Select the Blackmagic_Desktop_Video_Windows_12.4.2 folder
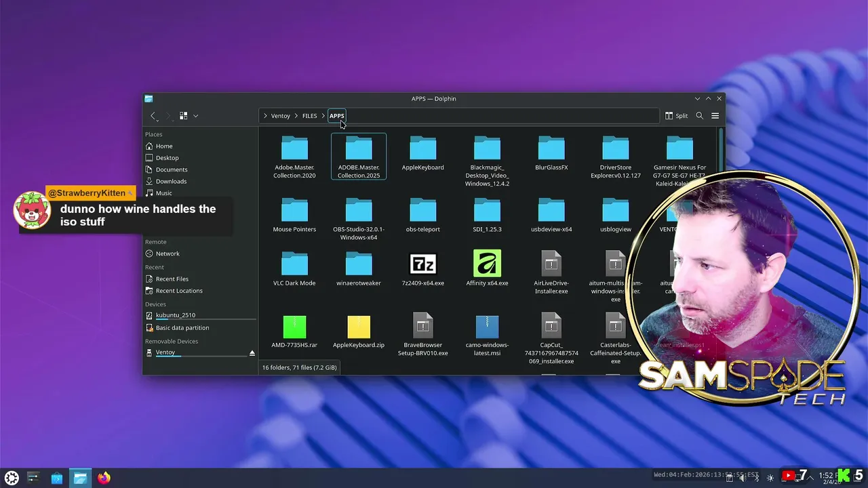 click(x=487, y=161)
